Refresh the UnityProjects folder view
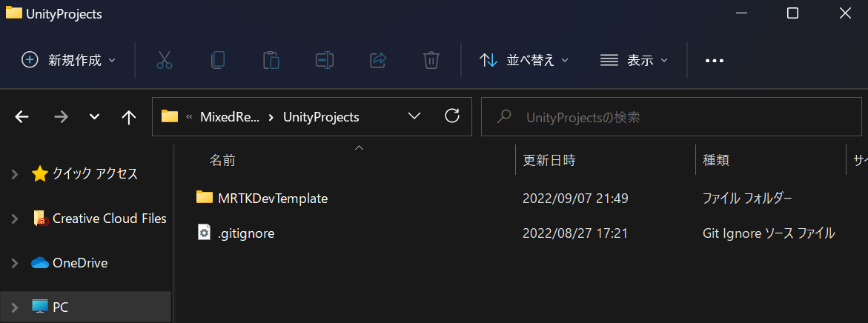 click(452, 116)
